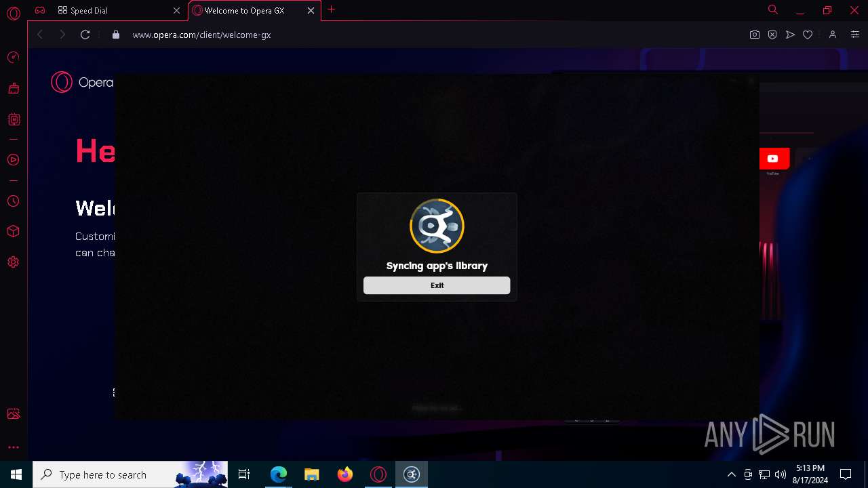Show hidden system tray icons

pyautogui.click(x=731, y=474)
